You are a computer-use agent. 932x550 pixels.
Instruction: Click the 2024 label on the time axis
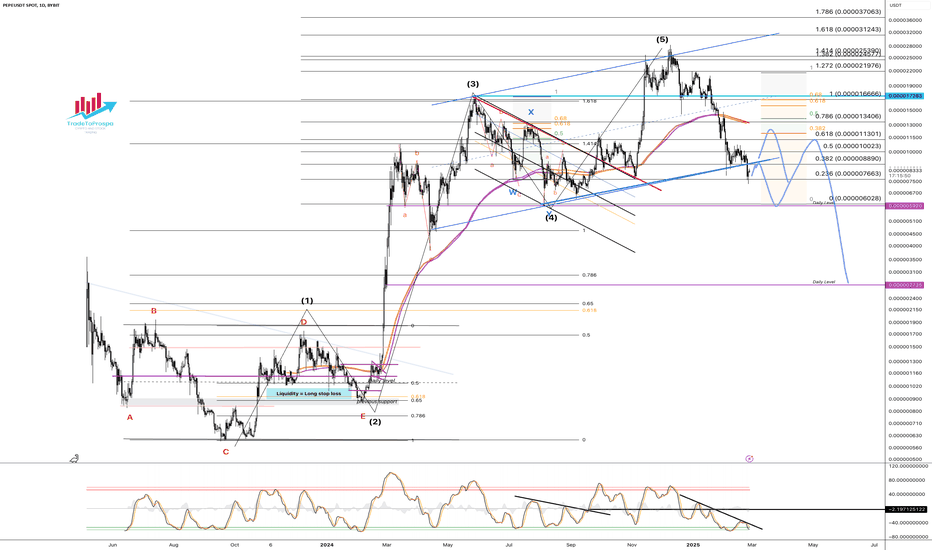(x=326, y=544)
